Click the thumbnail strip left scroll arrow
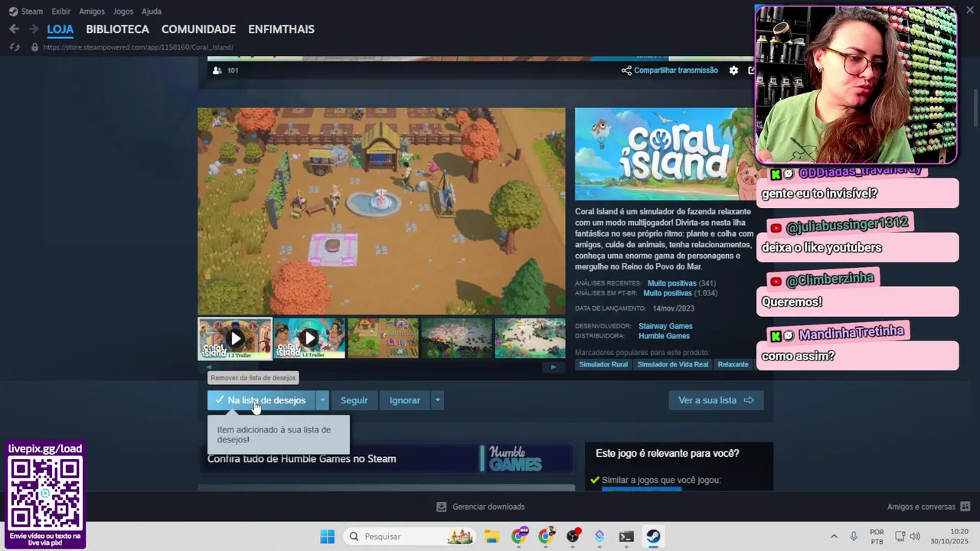 coord(209,367)
